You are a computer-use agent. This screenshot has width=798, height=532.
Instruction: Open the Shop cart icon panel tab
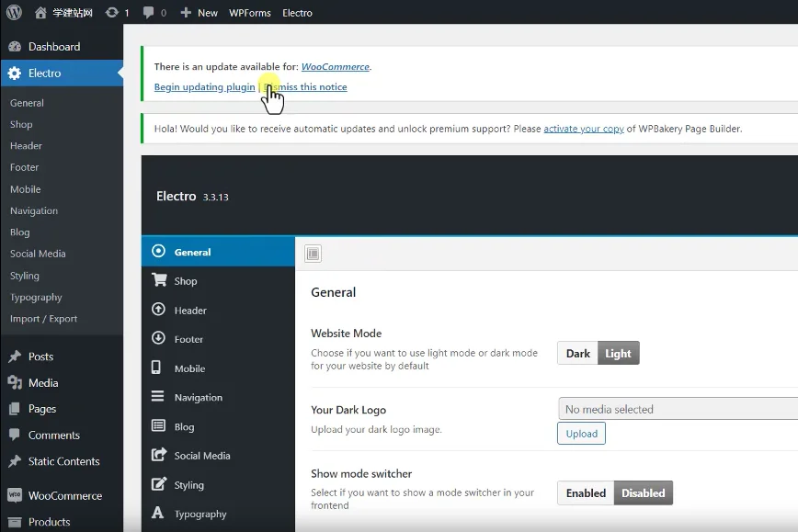click(x=159, y=281)
